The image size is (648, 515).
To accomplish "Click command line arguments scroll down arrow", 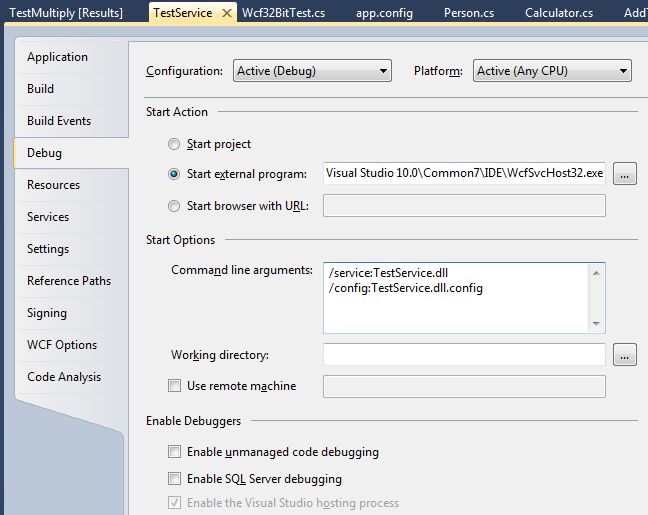I will (x=596, y=323).
